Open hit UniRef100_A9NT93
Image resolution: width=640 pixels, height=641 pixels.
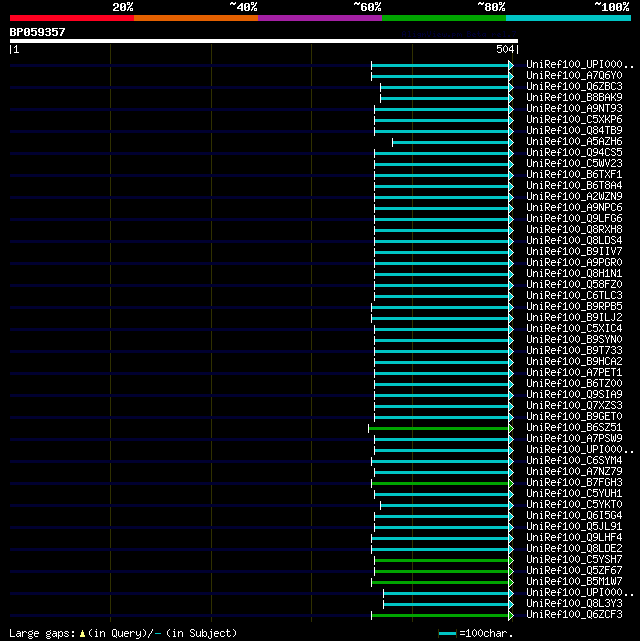click(x=574, y=109)
